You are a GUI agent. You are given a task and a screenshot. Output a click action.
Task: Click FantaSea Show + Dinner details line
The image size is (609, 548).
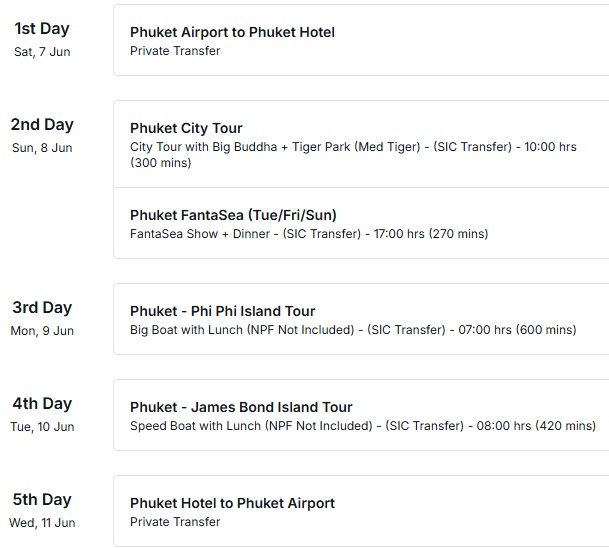pyautogui.click(x=309, y=234)
